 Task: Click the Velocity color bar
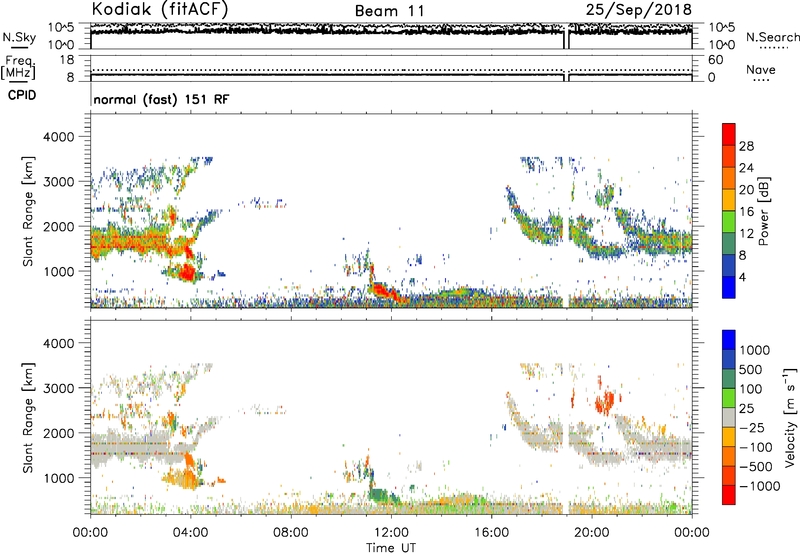[x=729, y=417]
